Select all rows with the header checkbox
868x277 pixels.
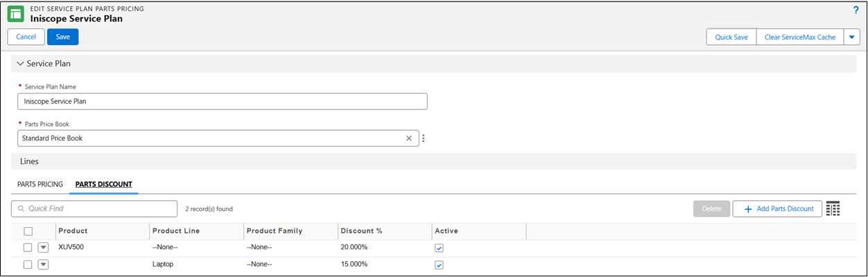(x=28, y=231)
